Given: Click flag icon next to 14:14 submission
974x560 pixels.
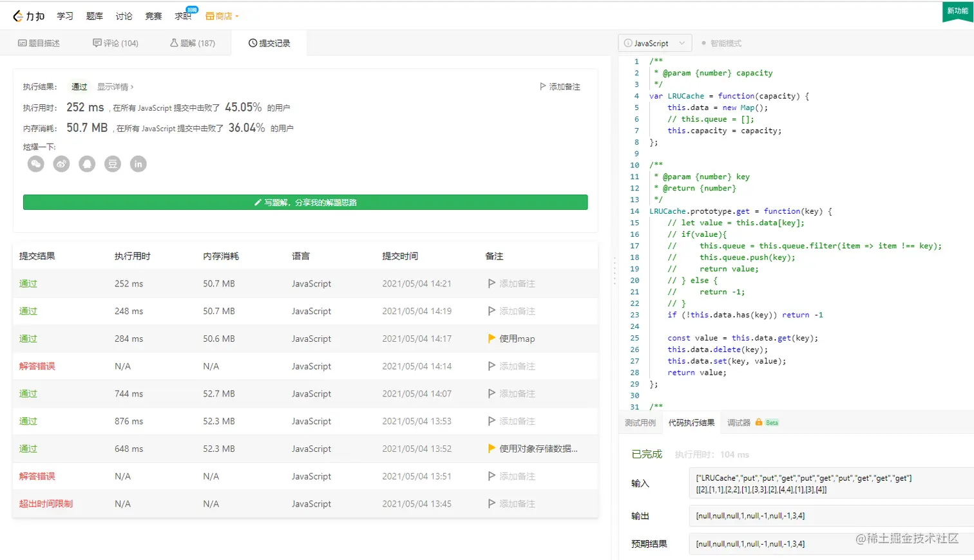Looking at the screenshot, I should [492, 366].
